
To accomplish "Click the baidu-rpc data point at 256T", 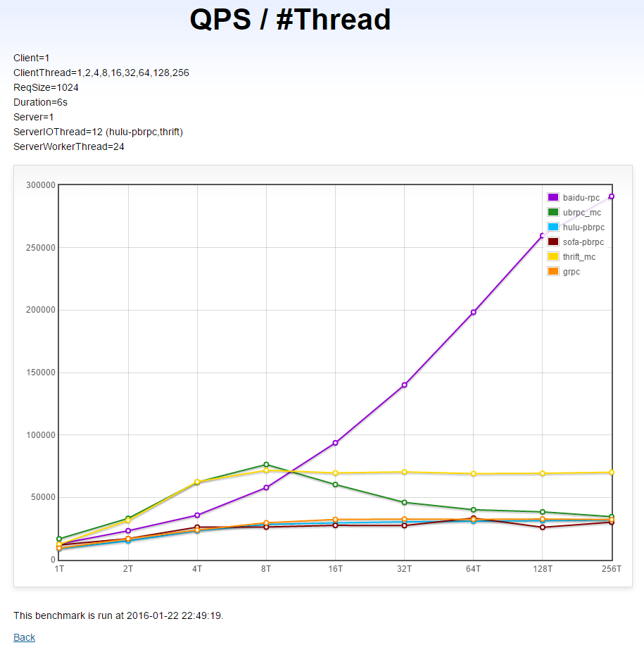I will click(x=612, y=196).
